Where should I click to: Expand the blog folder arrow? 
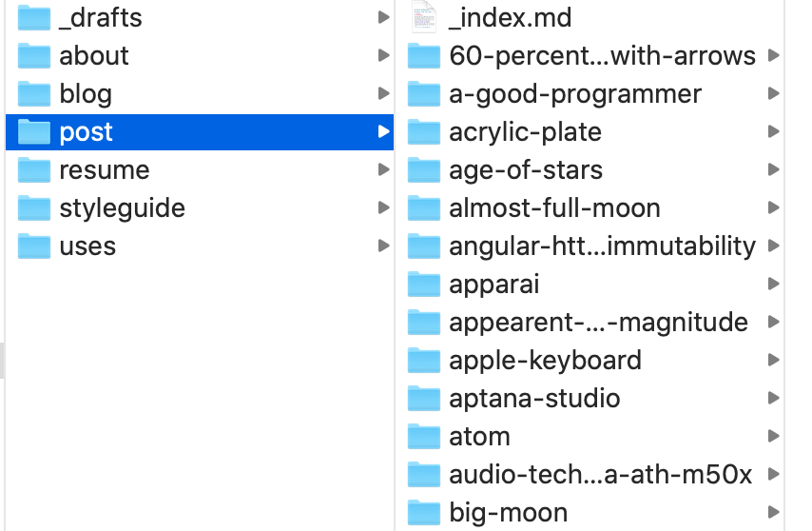coord(384,93)
